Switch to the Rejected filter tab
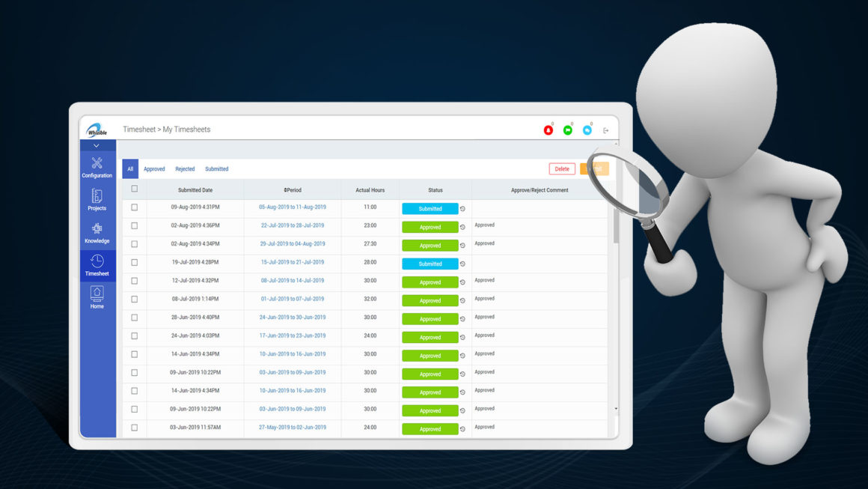 pyautogui.click(x=185, y=169)
